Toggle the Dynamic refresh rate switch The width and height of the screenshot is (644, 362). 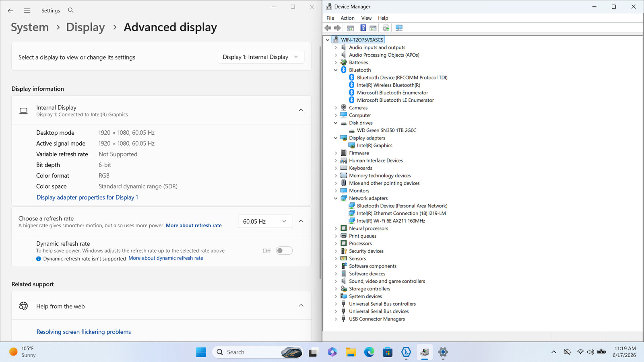click(x=284, y=251)
